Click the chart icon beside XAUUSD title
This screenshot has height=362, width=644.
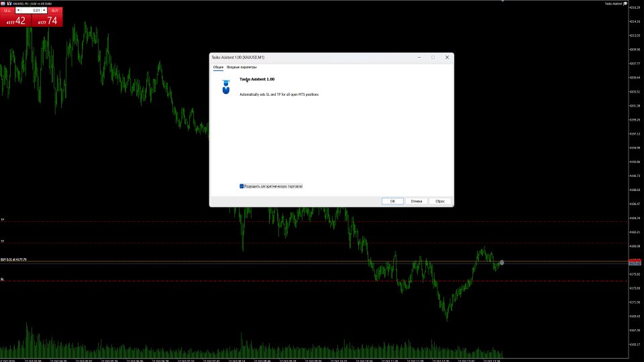click(x=9, y=3)
